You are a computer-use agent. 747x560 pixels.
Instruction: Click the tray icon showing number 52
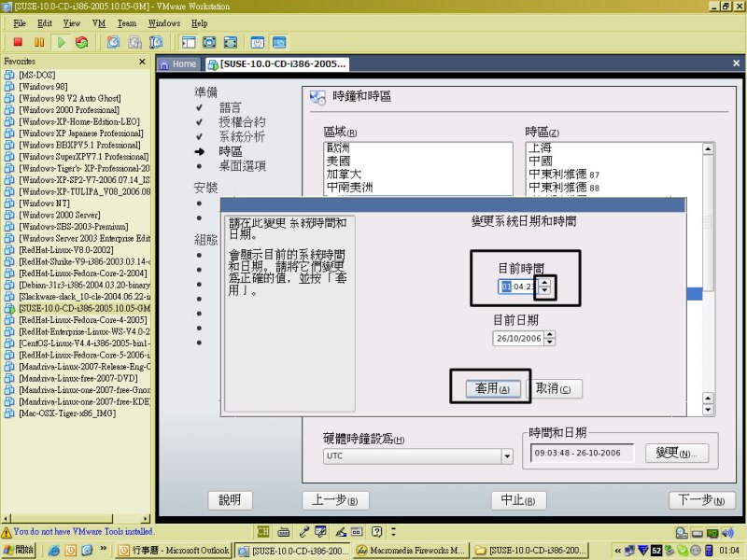pyautogui.click(x=656, y=551)
